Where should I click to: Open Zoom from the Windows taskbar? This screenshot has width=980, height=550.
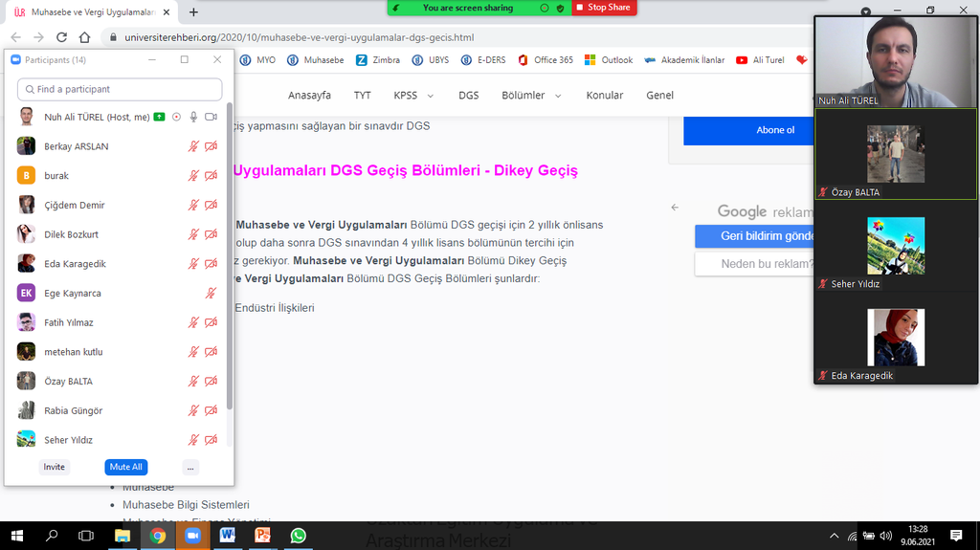tap(191, 536)
